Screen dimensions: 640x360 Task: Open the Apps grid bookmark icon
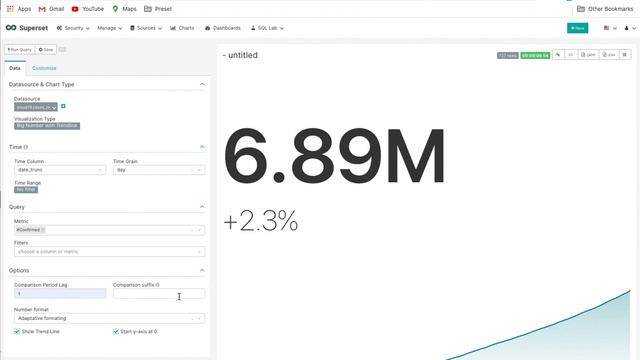point(10,9)
